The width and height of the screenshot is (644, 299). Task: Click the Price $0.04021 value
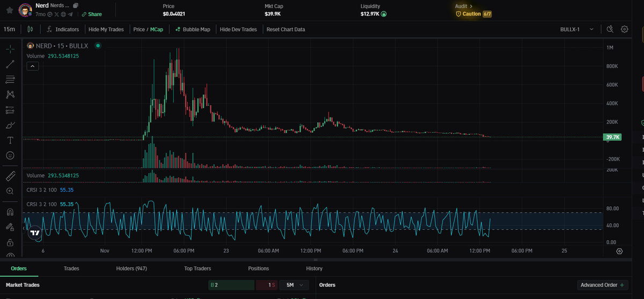(174, 14)
